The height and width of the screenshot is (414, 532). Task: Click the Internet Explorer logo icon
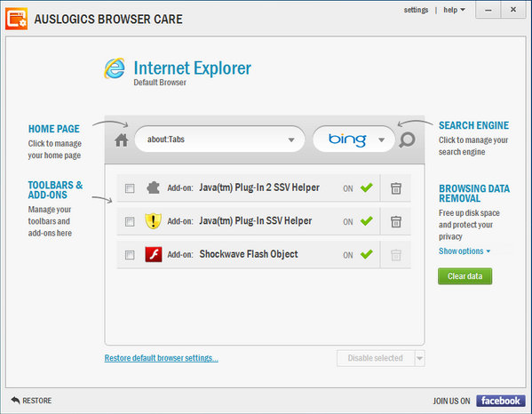pyautogui.click(x=115, y=68)
